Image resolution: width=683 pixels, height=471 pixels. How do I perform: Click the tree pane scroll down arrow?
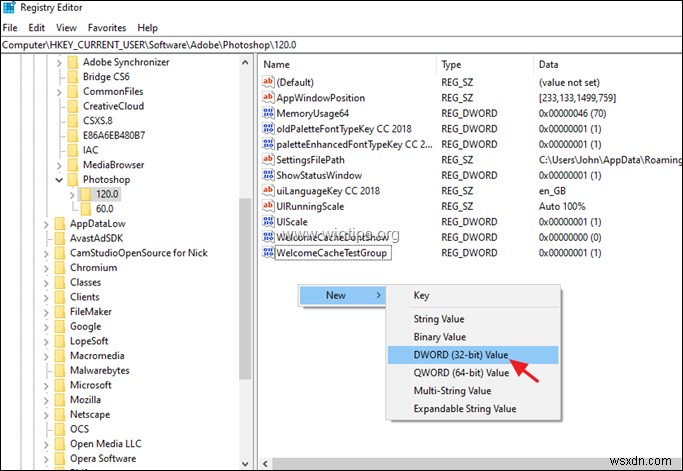(x=245, y=464)
